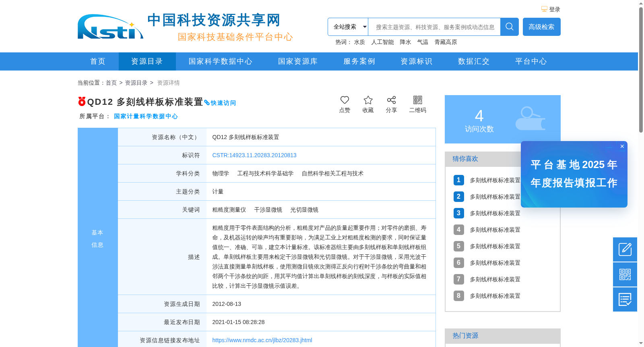Viewport: 644px width, 347px height.
Task: Open the QR code icon near title
Action: [417, 100]
